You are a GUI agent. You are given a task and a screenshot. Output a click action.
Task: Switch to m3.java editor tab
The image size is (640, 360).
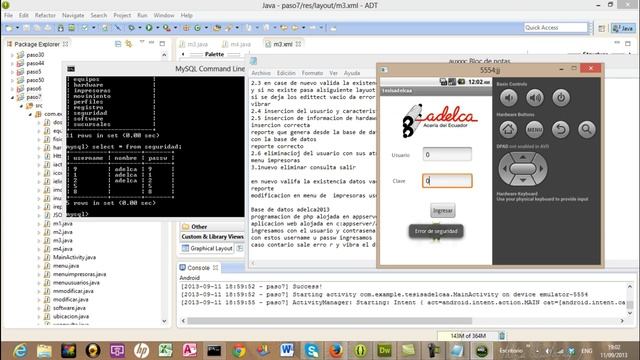[194, 44]
